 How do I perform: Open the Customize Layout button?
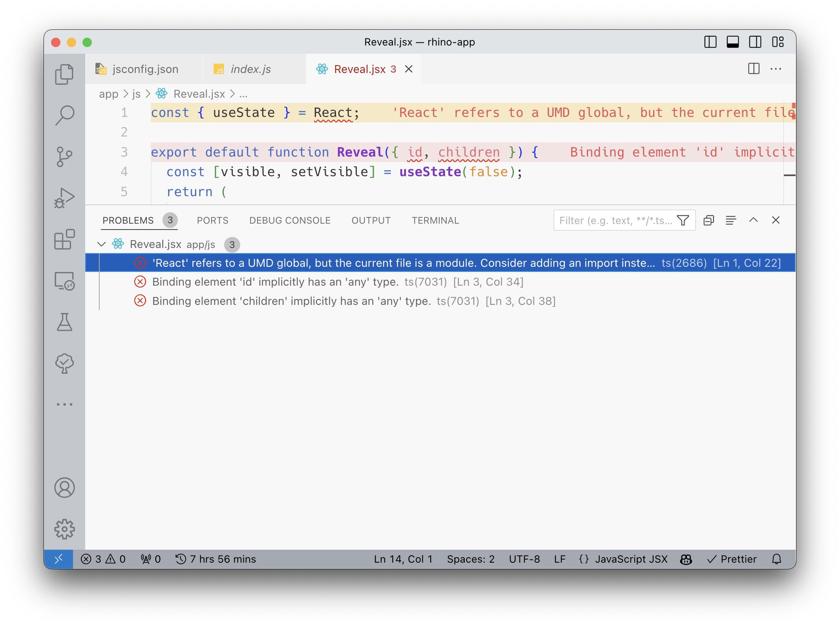[778, 42]
